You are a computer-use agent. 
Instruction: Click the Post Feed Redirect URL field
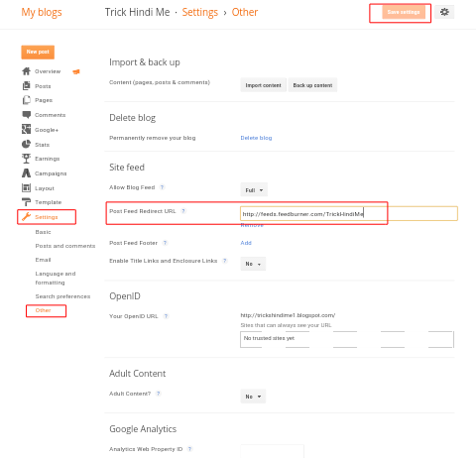(349, 214)
